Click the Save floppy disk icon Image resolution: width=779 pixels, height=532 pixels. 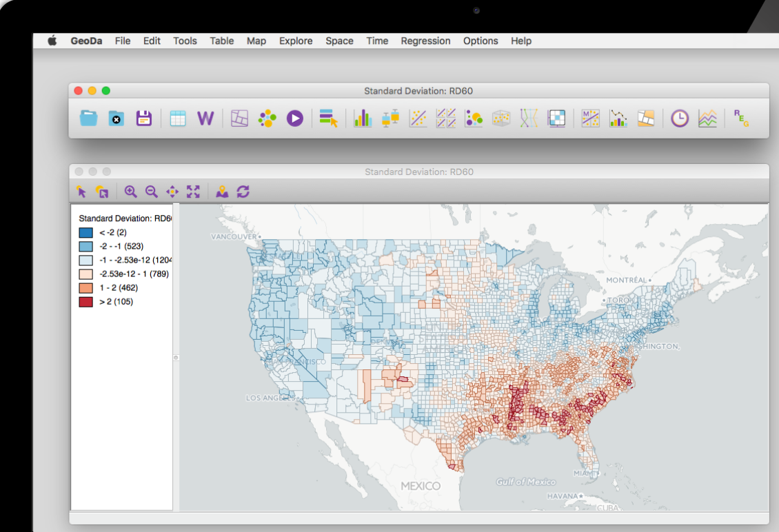click(x=143, y=119)
